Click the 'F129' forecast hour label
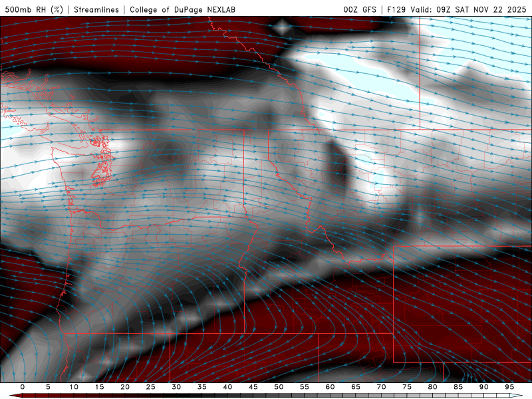532x399 pixels. coord(396,9)
